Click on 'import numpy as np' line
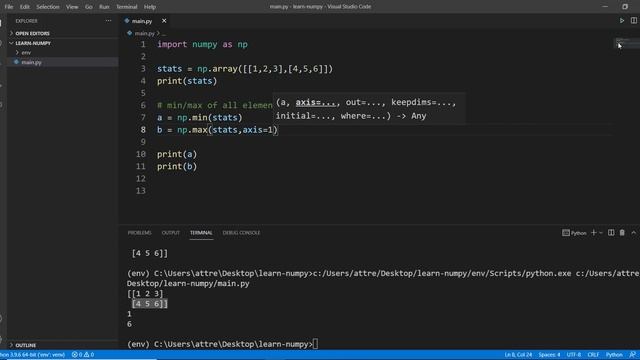The height and width of the screenshot is (360, 640). [x=202, y=44]
